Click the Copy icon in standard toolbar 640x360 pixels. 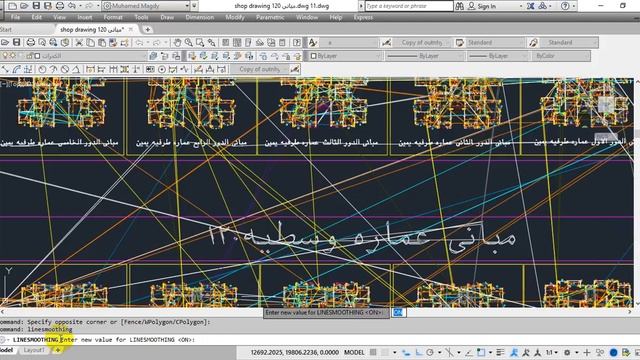[90, 42]
